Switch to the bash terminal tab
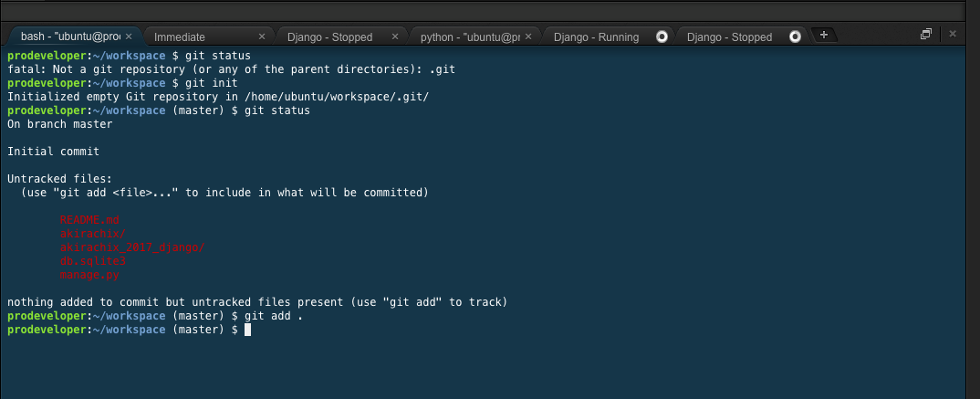This screenshot has height=399, width=980. [69, 37]
